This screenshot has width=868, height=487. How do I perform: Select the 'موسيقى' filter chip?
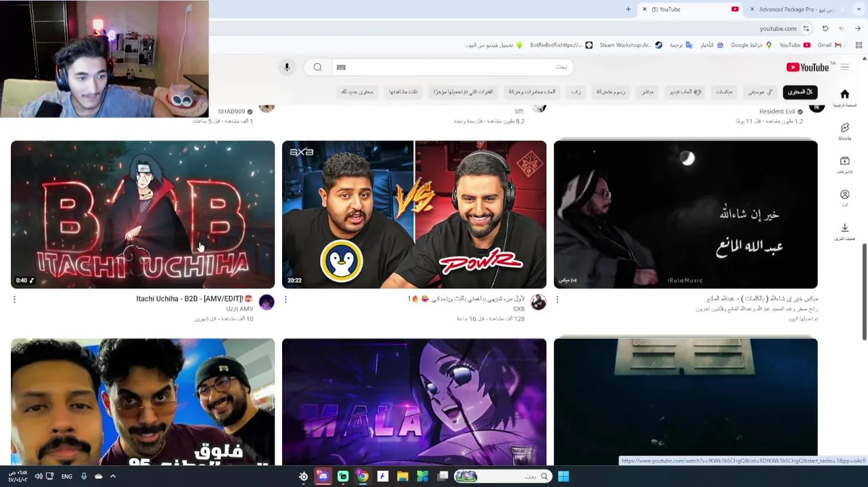pyautogui.click(x=760, y=92)
